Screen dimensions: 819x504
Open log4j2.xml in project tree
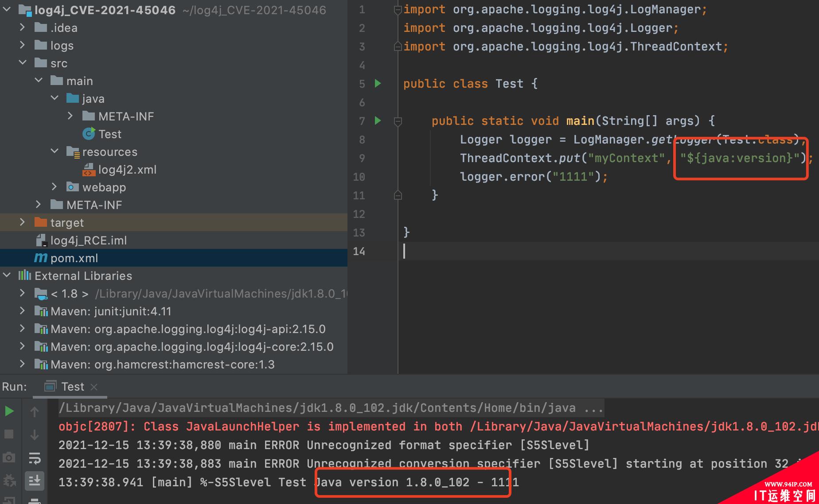click(x=127, y=170)
